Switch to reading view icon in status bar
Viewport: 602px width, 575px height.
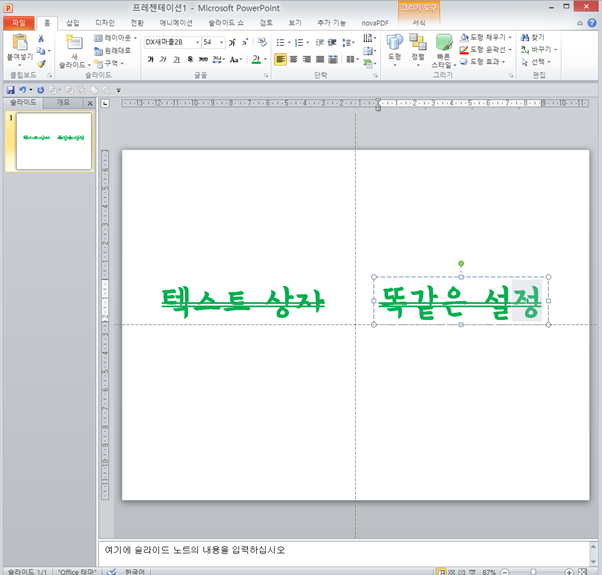coord(462,572)
